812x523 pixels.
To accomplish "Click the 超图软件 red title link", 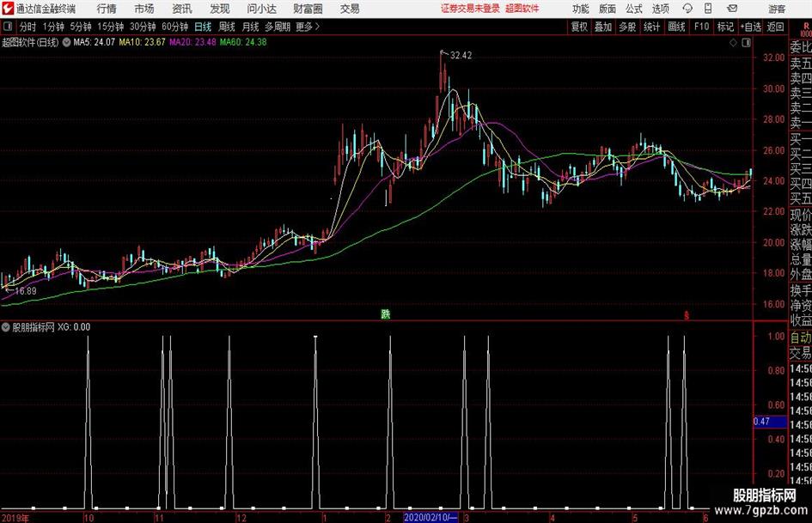I will tap(522, 9).
